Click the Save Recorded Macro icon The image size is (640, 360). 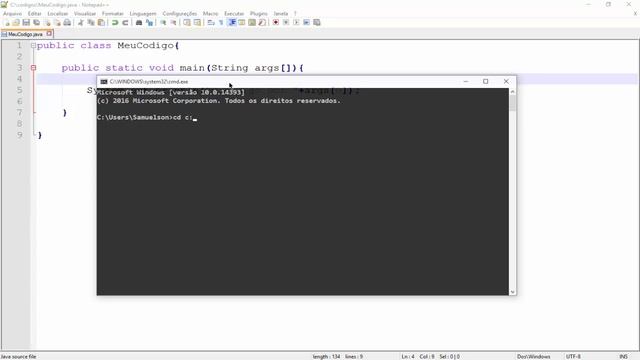point(317,22)
